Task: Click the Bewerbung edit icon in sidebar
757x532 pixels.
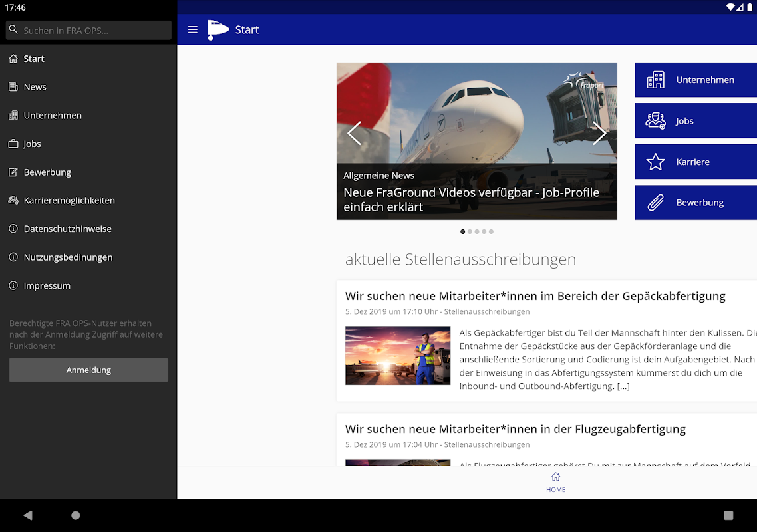Action: point(13,172)
